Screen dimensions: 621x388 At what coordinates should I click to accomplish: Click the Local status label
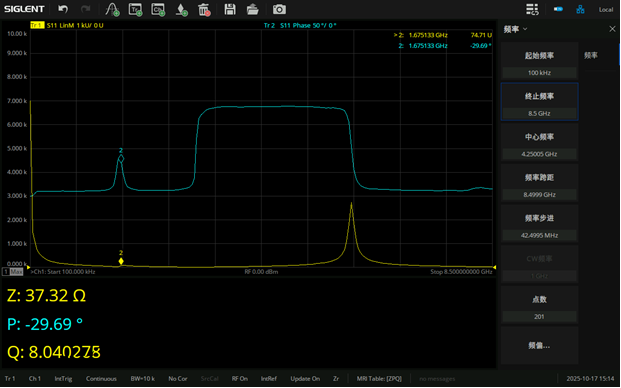(606, 10)
